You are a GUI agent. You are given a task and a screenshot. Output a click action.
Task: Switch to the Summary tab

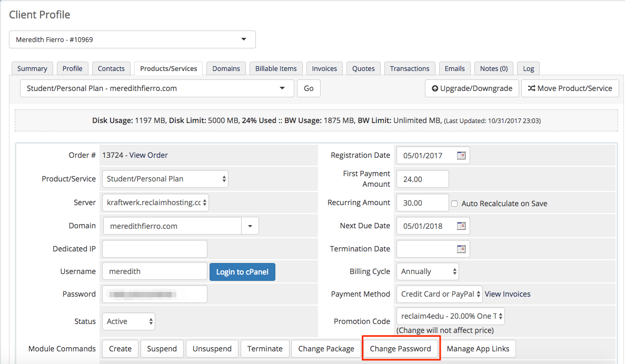[x=32, y=68]
